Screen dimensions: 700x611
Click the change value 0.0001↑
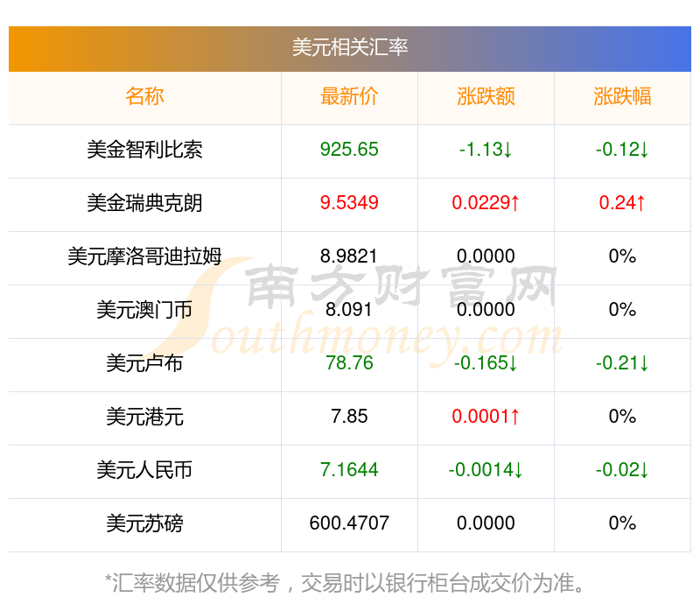[x=486, y=417]
